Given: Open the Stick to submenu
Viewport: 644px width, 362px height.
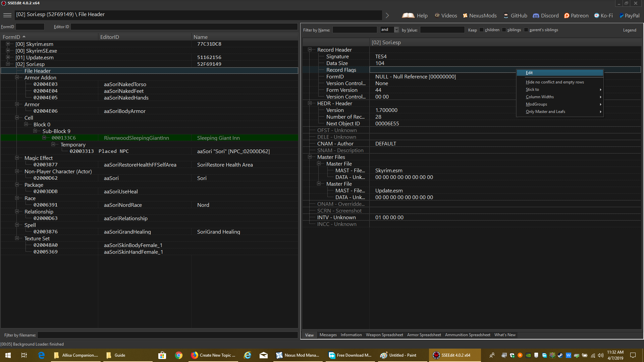Looking at the screenshot, I should (x=560, y=89).
